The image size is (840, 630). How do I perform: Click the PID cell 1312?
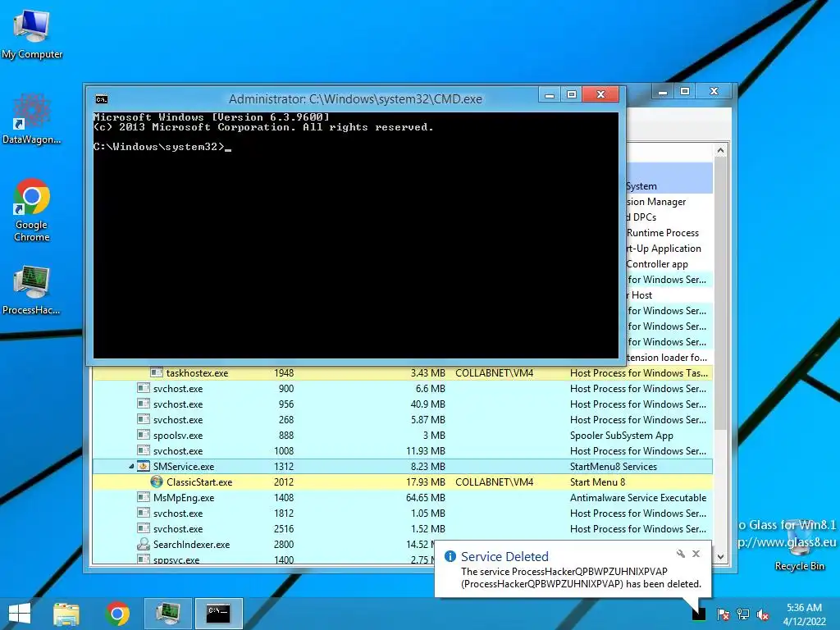pos(284,466)
